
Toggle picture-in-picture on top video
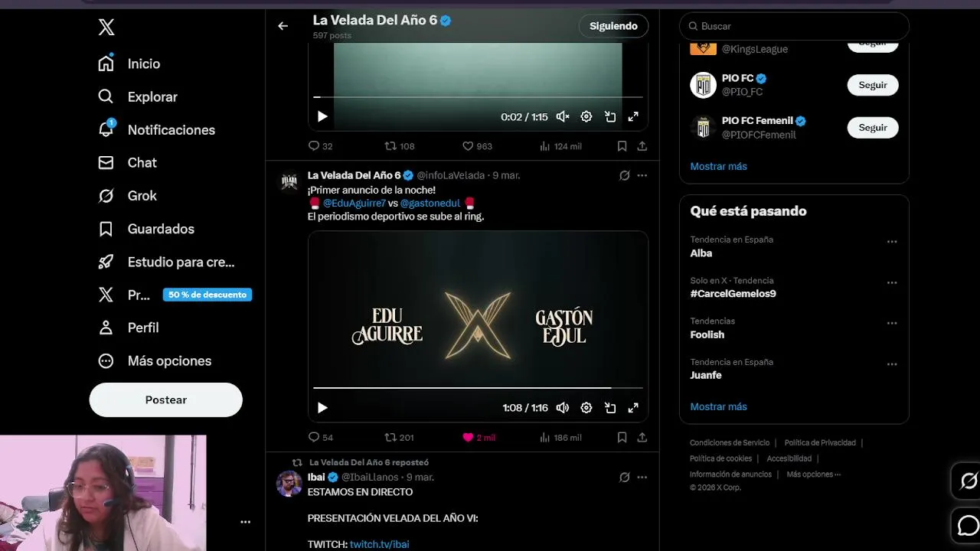tap(610, 116)
